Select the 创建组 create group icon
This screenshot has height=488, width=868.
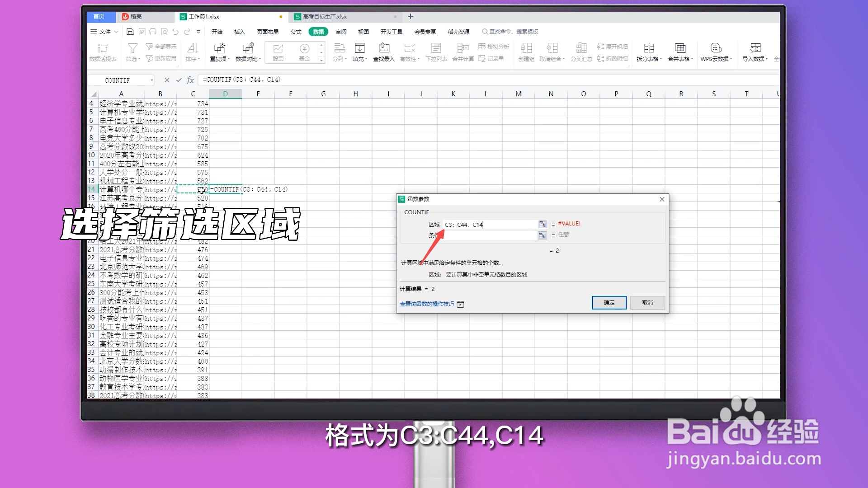coord(526,51)
